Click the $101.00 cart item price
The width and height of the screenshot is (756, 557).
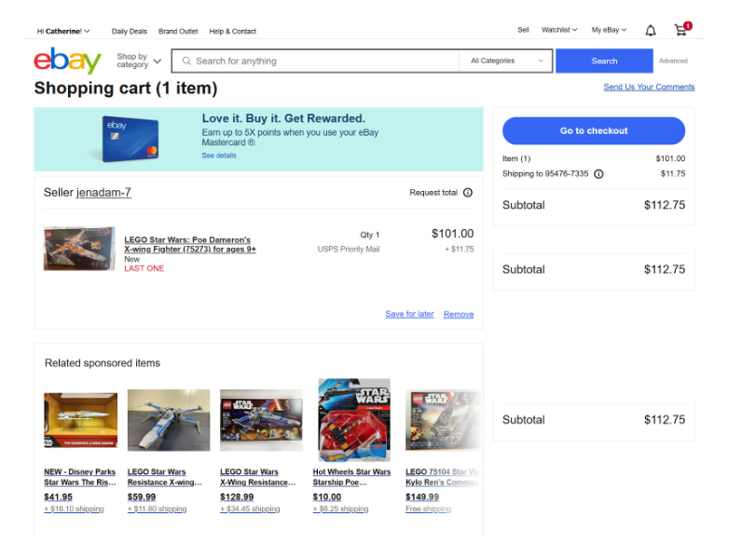[452, 234]
